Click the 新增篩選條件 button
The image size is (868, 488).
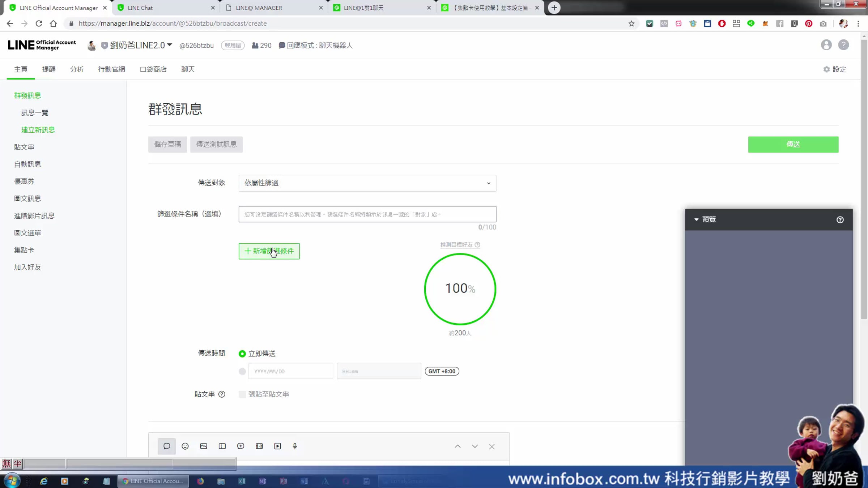[x=269, y=251]
